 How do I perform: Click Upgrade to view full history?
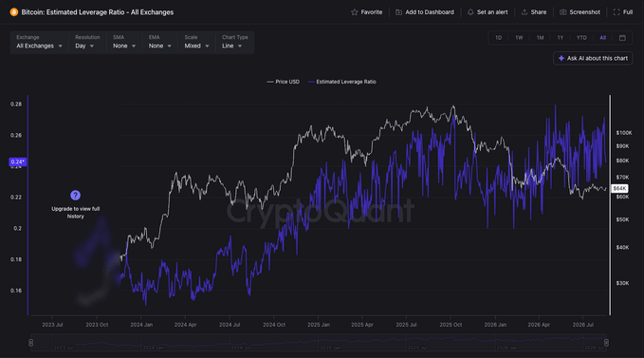click(x=76, y=213)
